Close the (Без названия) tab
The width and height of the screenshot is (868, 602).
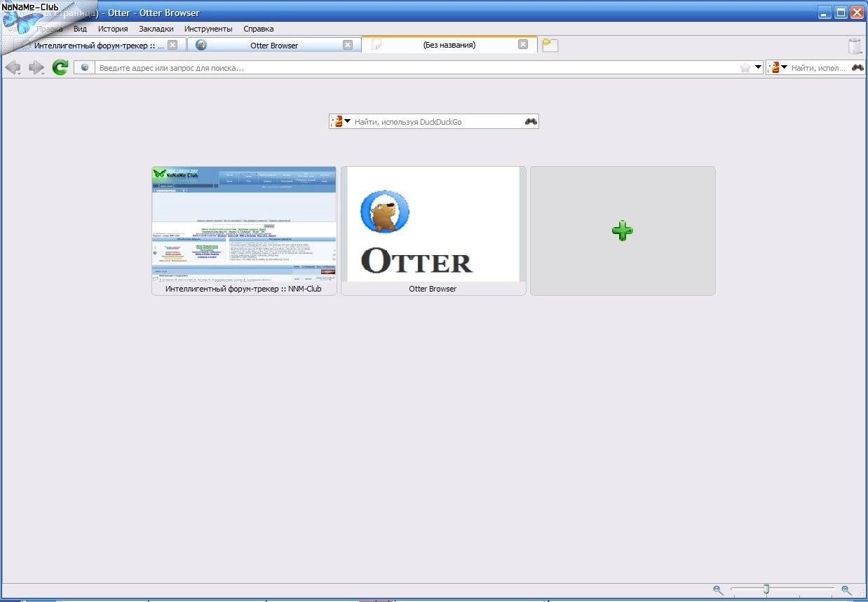pos(523,44)
